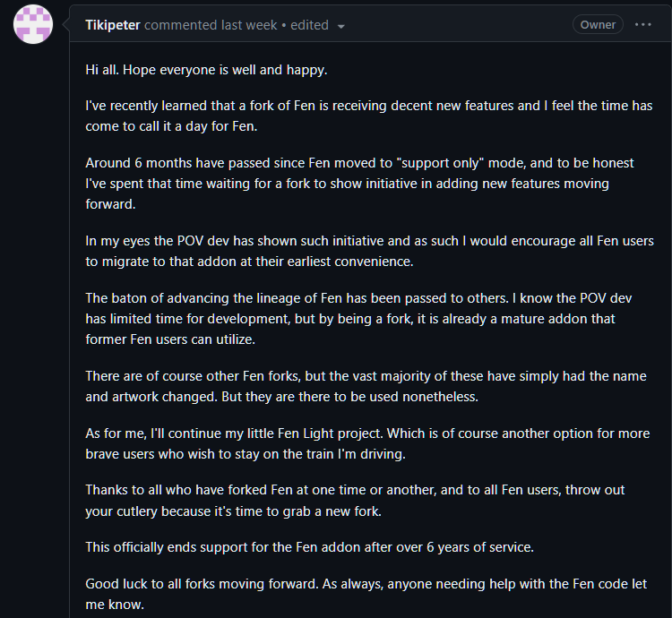The width and height of the screenshot is (672, 618).
Task: Click the comment box pointer arrow beside avatar
Action: (66, 24)
